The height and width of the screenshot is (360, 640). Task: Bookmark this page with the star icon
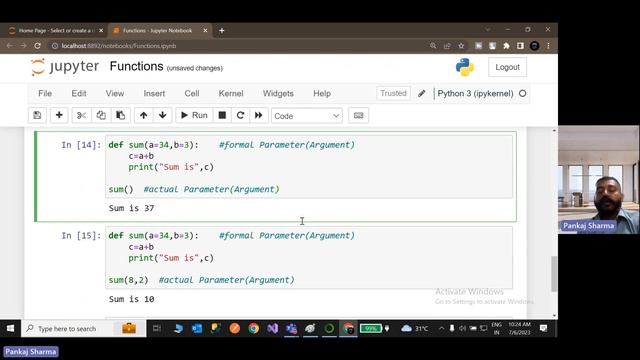pos(461,46)
